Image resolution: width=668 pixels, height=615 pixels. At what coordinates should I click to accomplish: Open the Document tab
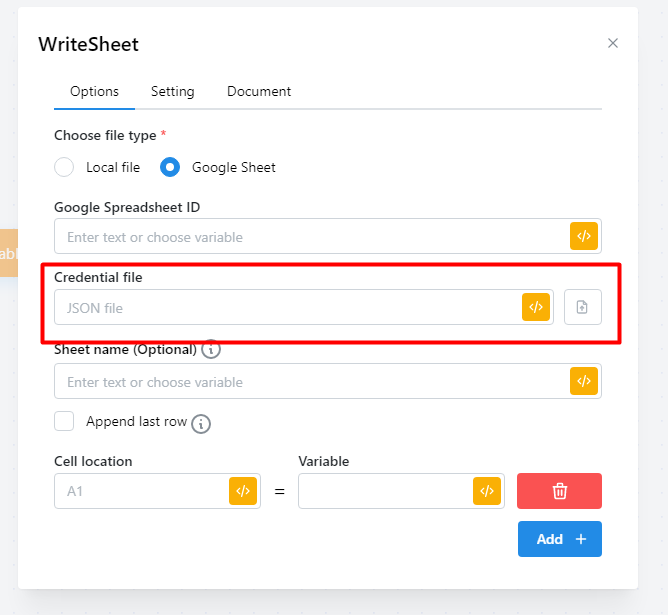click(x=259, y=91)
